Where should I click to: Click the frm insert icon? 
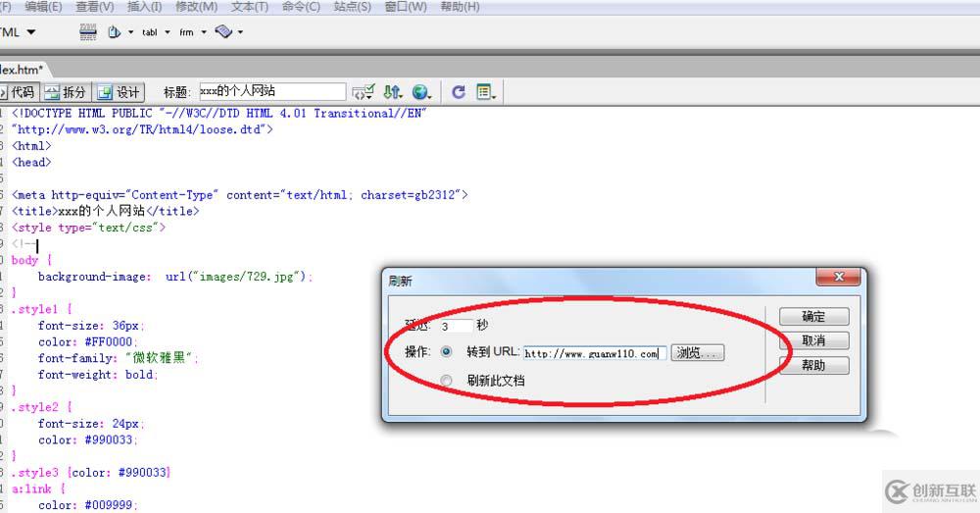(186, 32)
